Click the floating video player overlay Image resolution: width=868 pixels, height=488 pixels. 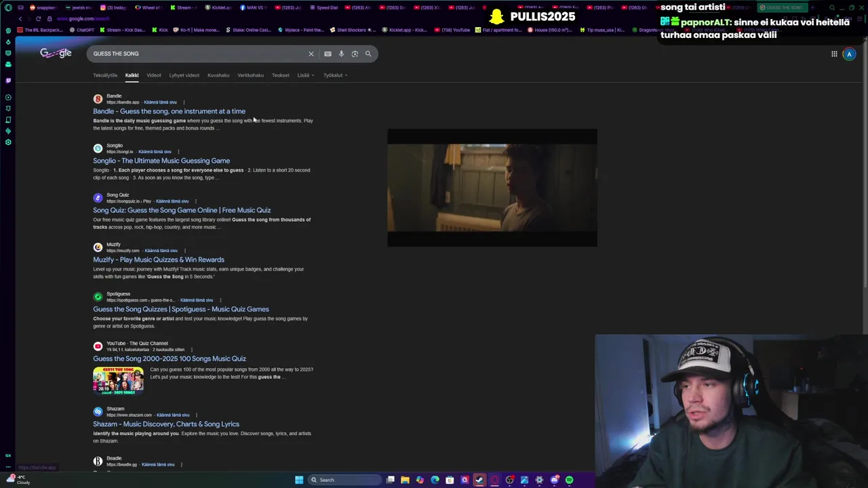[492, 188]
